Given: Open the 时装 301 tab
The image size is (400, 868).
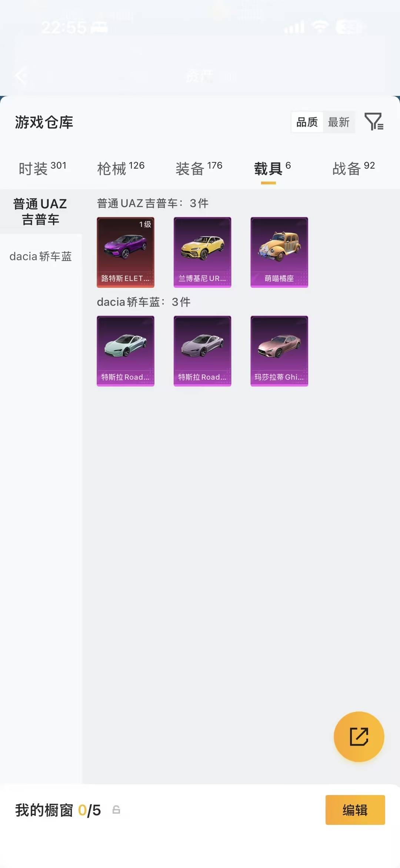Looking at the screenshot, I should tap(43, 168).
